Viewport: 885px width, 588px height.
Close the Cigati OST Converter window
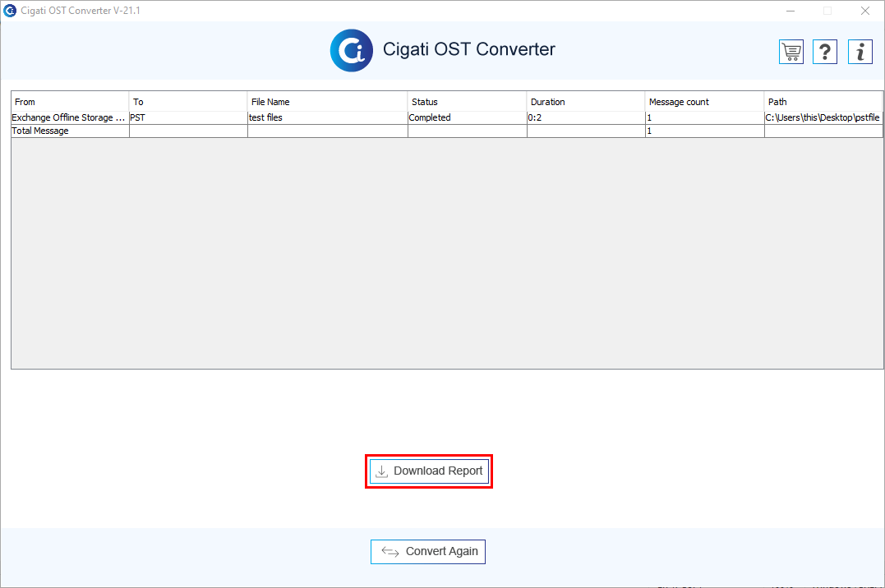[x=864, y=11]
